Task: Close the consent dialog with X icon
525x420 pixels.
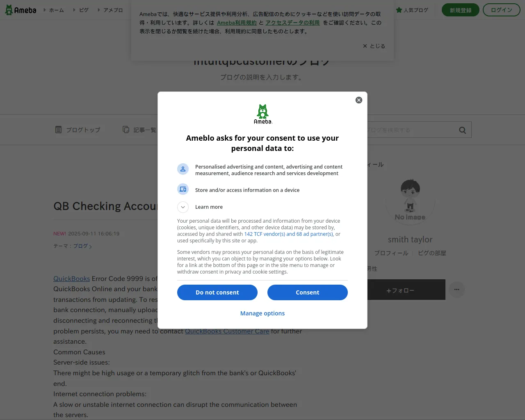Action: coord(359,100)
